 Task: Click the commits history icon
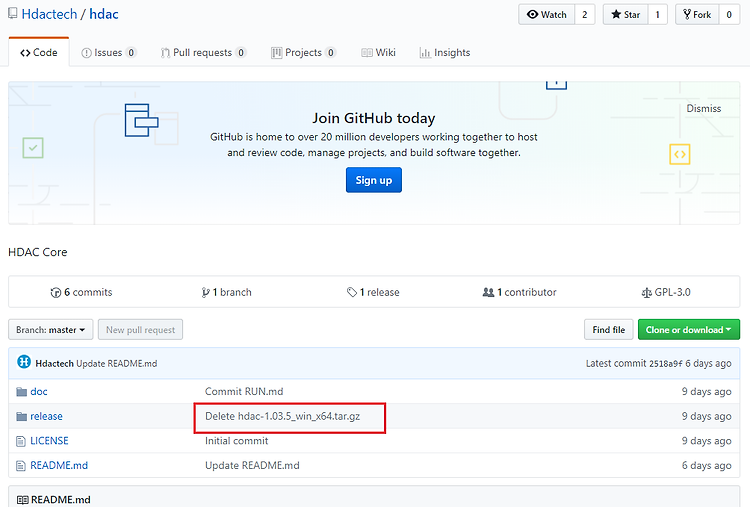[x=55, y=292]
